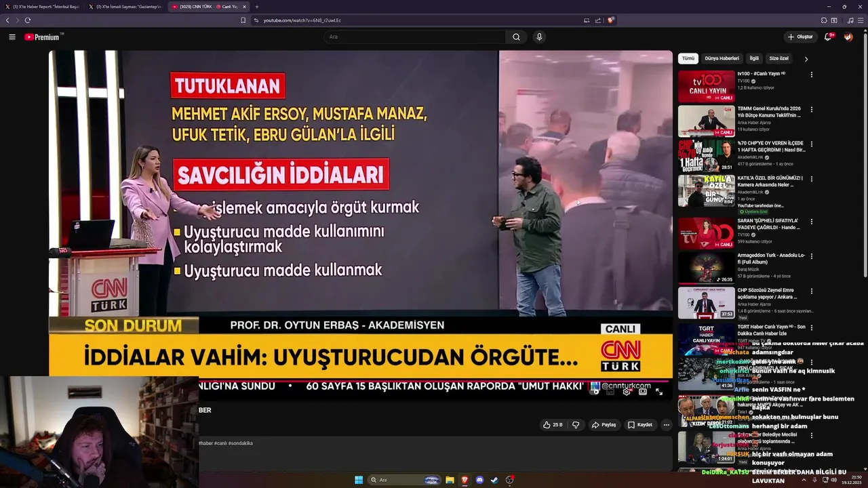Open more actions three-dot button under video
This screenshot has width=868, height=488.
tap(666, 425)
